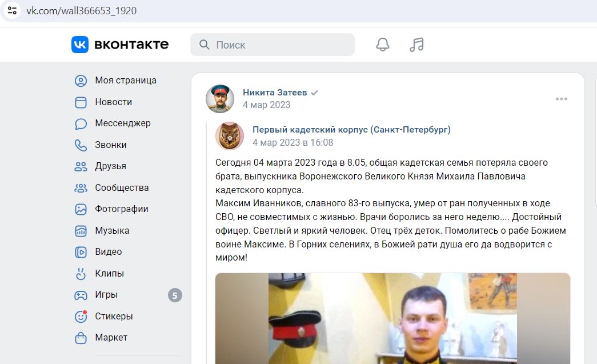Click the Messenger speech bubble icon
Image resolution: width=597 pixels, height=364 pixels.
(x=81, y=124)
